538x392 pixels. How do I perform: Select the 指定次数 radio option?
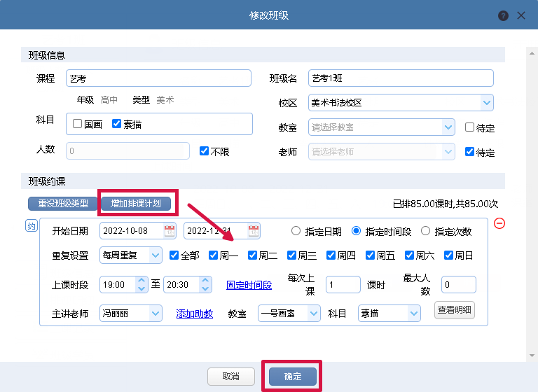click(425, 231)
